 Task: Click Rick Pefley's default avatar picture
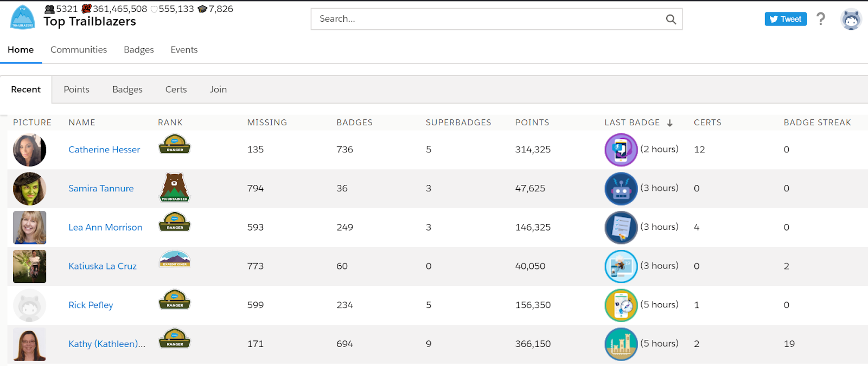point(29,305)
